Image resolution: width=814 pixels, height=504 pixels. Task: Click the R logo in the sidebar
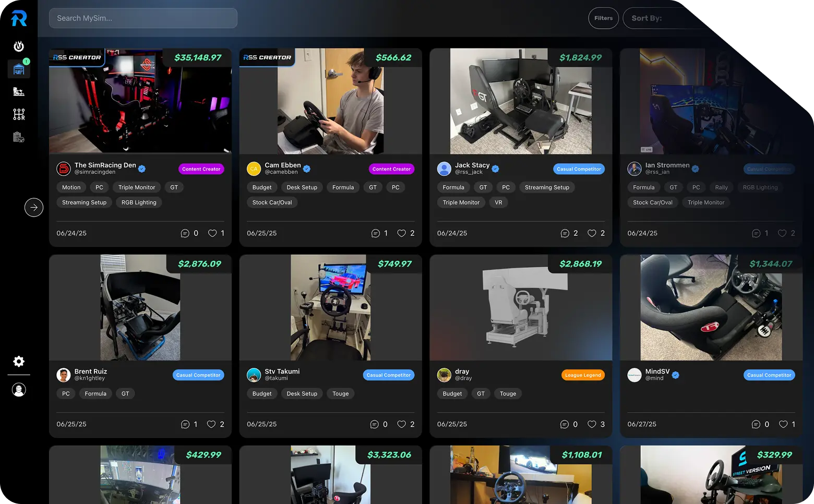[19, 18]
